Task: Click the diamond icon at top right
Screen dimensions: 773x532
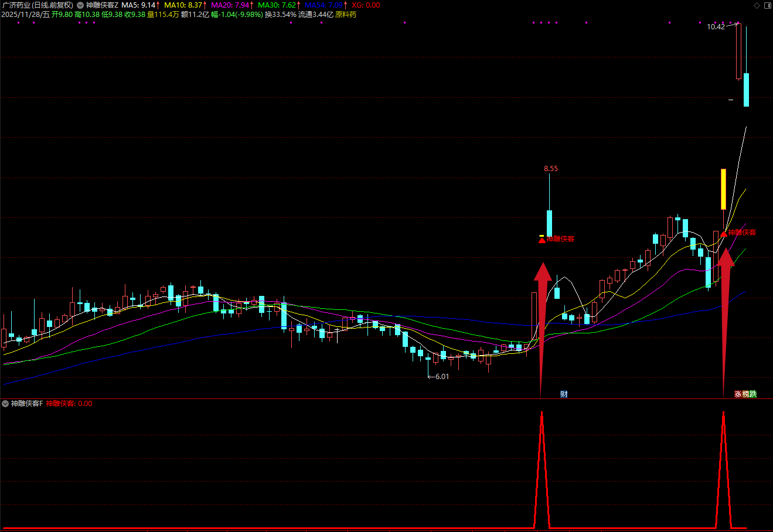Action: coord(757,5)
